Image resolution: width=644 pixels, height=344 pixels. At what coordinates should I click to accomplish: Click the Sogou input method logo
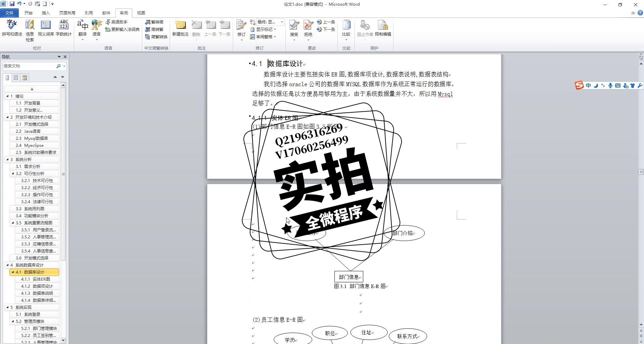coord(579,85)
